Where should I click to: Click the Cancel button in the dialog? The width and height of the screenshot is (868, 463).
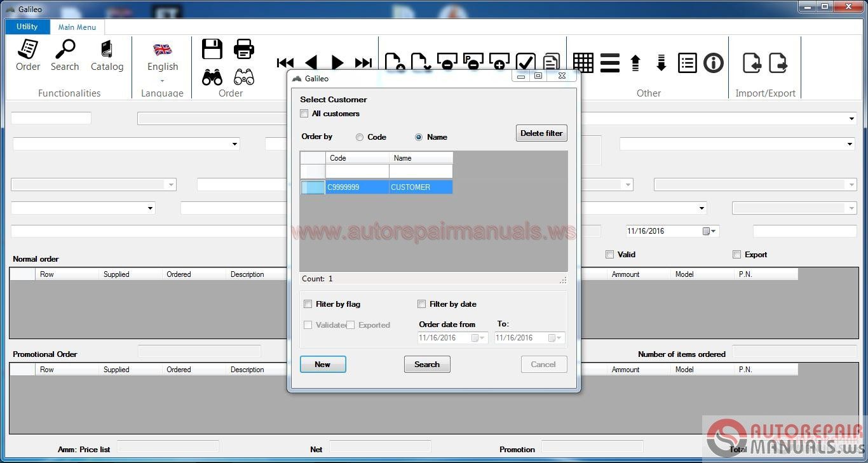point(543,365)
